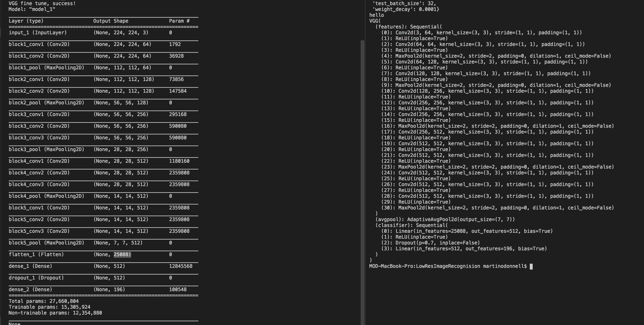644x325 pixels.
Task: Click the "Total params: 27,660,804" line
Action: click(44, 301)
